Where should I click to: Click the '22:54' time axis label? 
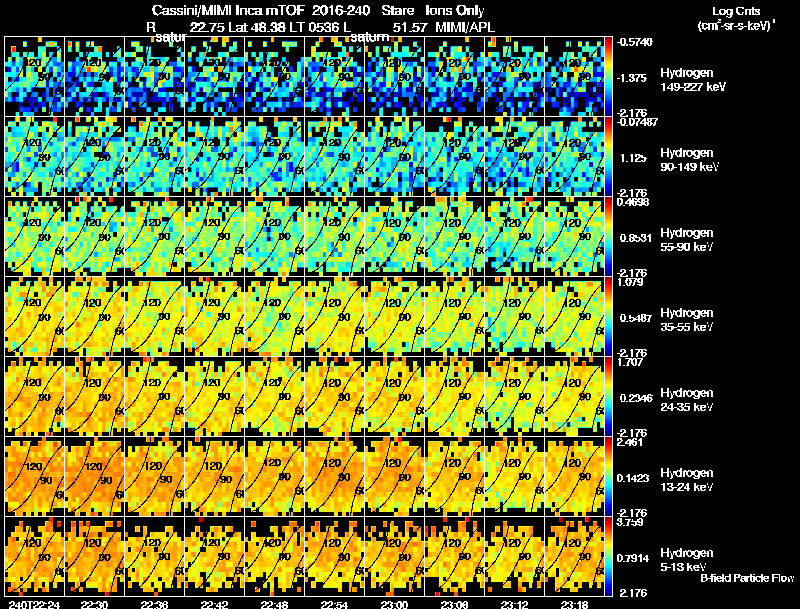334,604
